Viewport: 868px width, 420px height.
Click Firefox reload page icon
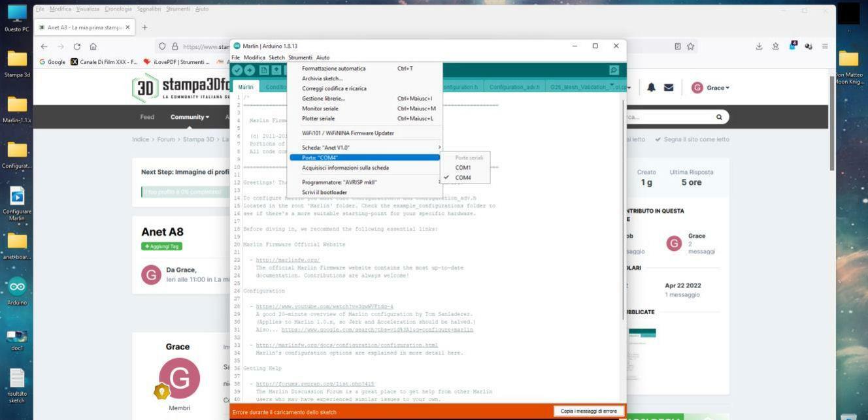[x=77, y=46]
